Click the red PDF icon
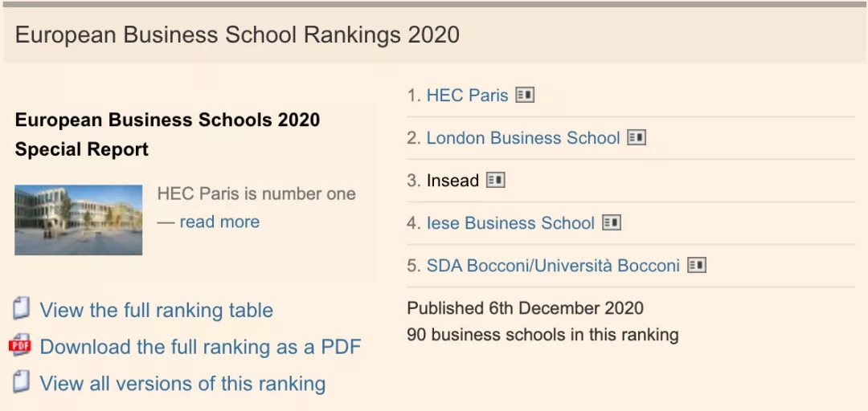868x411 pixels. [x=20, y=346]
